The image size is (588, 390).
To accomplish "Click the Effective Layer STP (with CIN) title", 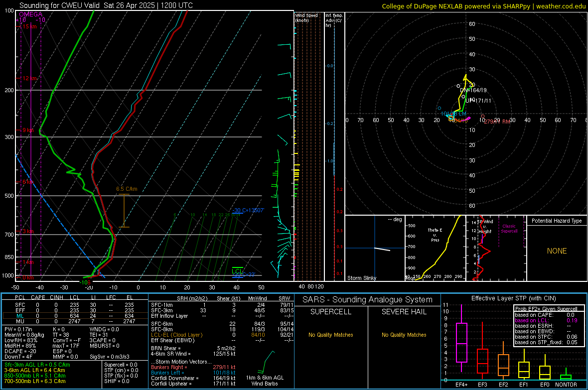I will tap(514, 298).
